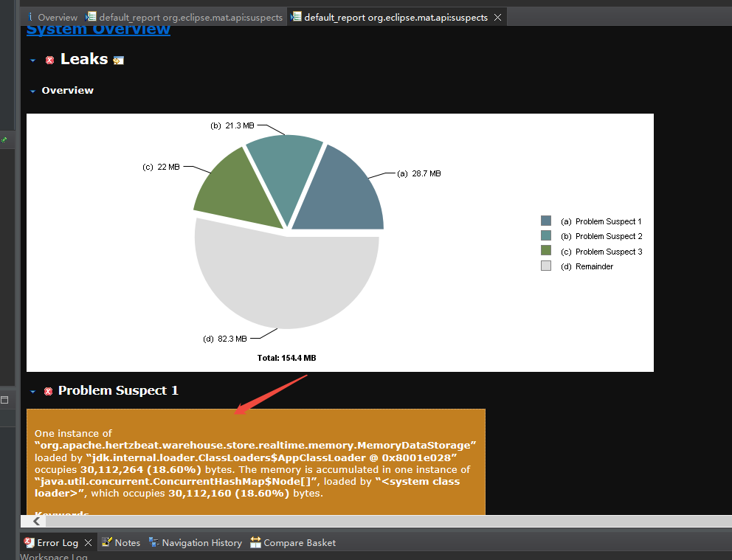Open the Notes tab
The height and width of the screenshot is (560, 732).
121,543
